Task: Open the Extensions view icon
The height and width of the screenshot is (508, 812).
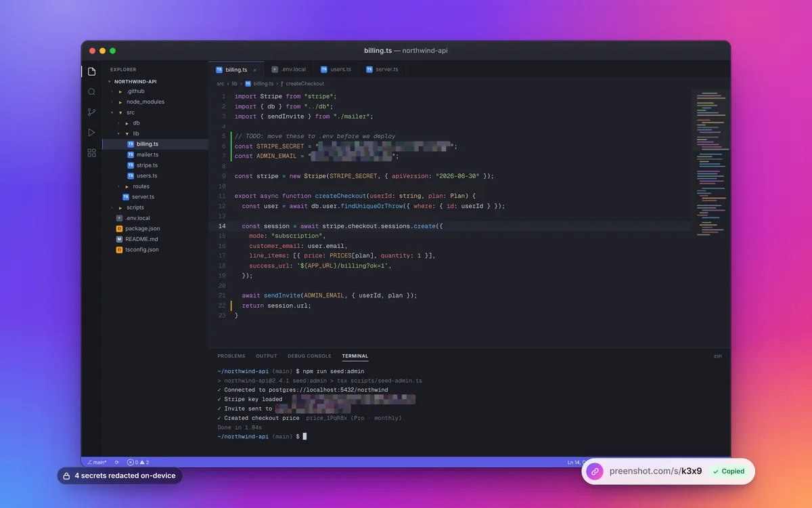Action: click(x=91, y=153)
